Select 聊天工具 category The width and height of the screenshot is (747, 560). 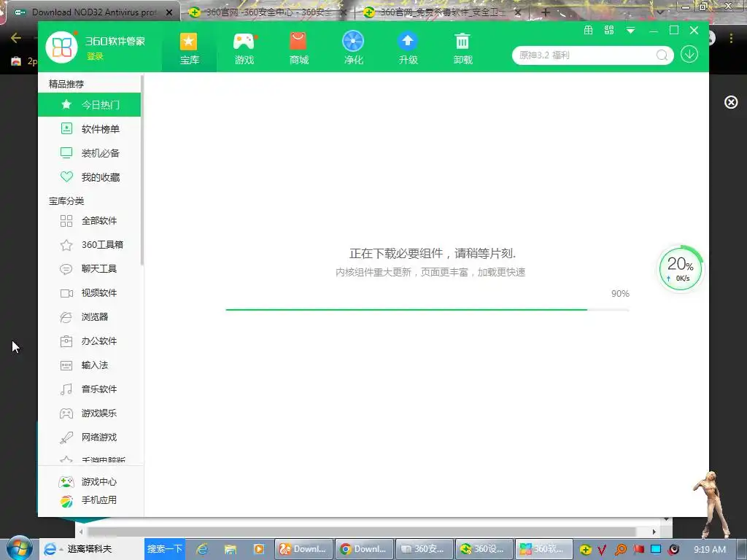tap(90, 268)
